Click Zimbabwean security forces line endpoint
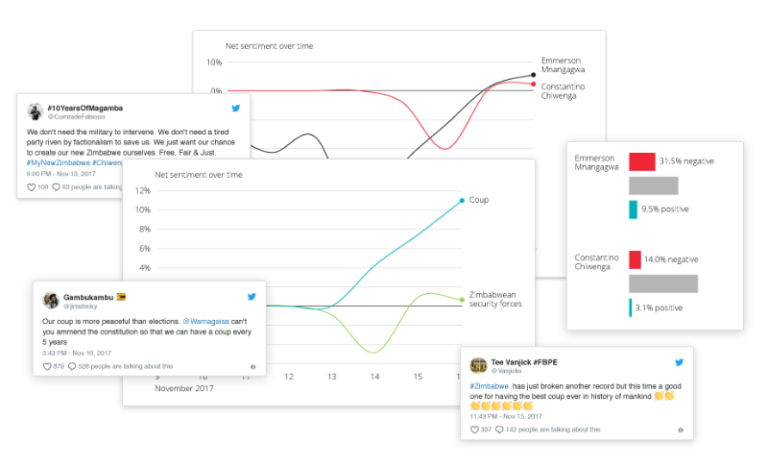The image size is (768, 466). tap(461, 297)
